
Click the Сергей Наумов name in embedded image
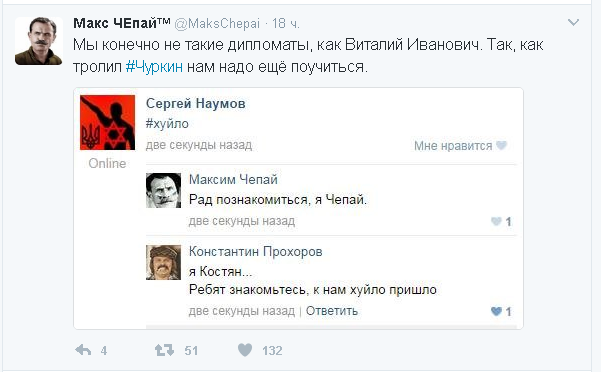[x=195, y=103]
